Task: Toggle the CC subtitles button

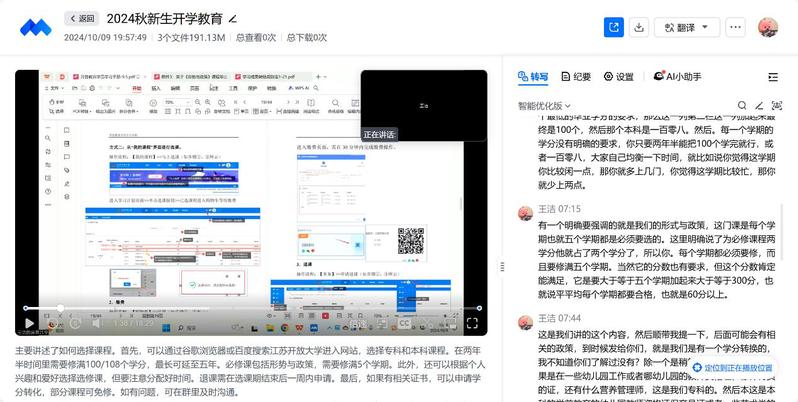Action: tap(405, 323)
